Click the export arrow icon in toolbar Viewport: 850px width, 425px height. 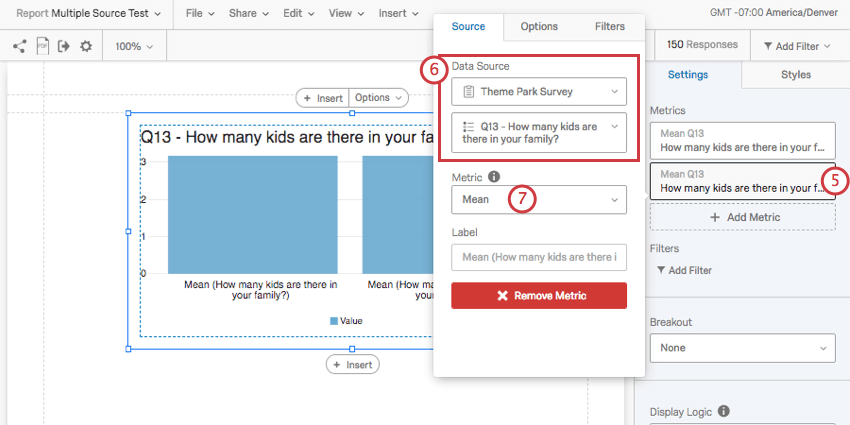tap(64, 46)
